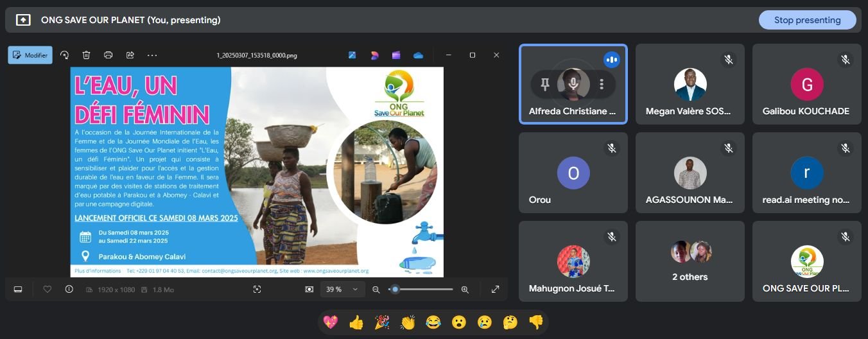868x339 pixels.
Task: Select AGASSOUNON Ma... participant avatar
Action: pyautogui.click(x=690, y=173)
